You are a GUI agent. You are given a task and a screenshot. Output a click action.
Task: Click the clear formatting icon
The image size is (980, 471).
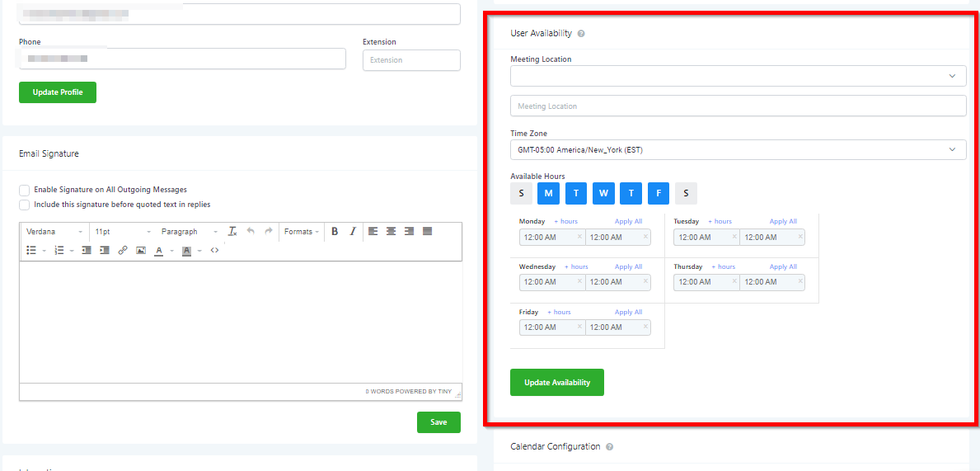pyautogui.click(x=232, y=232)
